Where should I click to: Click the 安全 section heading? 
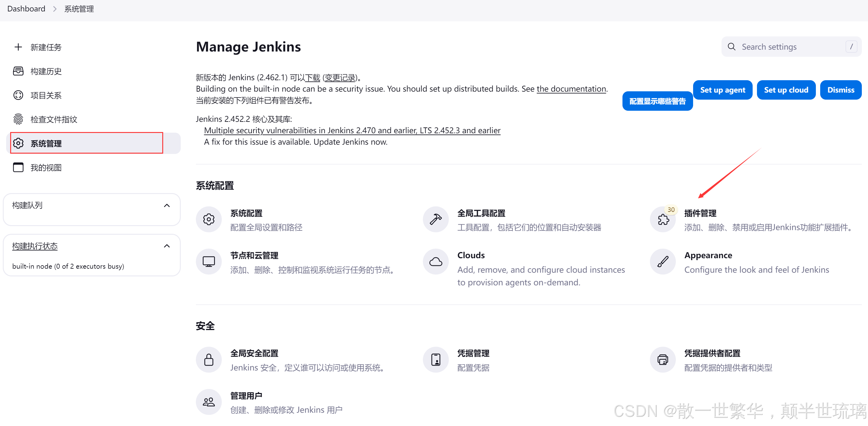coord(205,326)
